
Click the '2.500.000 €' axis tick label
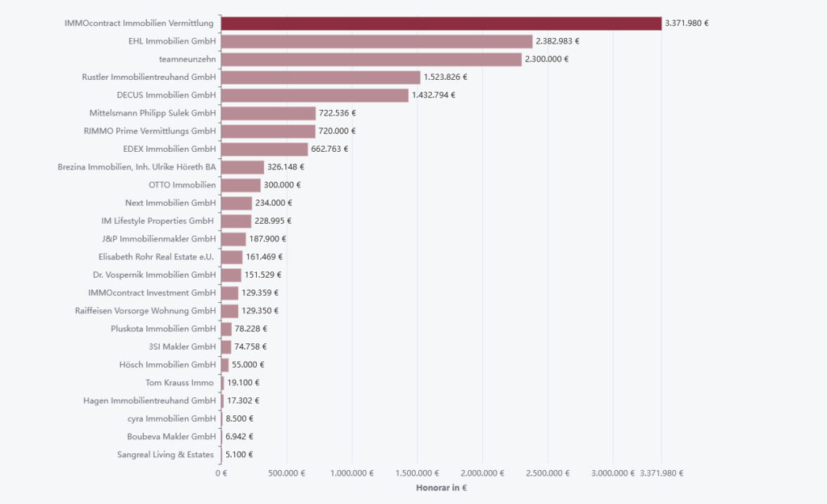click(x=548, y=472)
